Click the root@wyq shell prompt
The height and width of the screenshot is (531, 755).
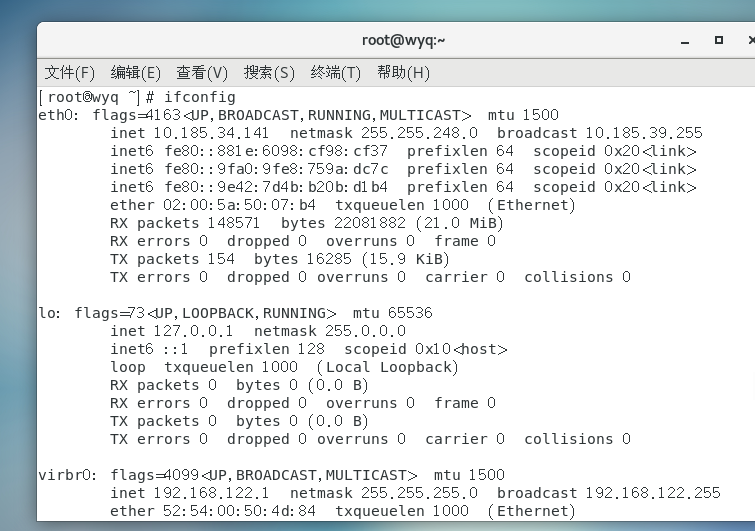96,97
